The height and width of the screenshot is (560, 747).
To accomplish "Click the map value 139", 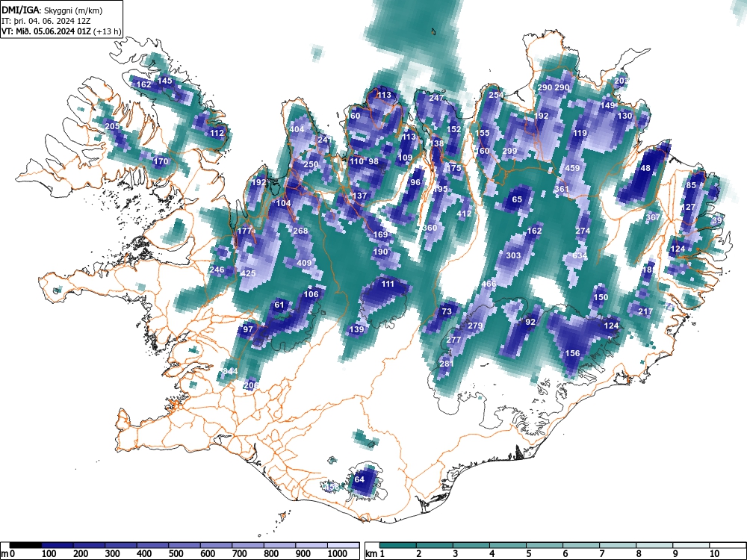I will [x=356, y=329].
